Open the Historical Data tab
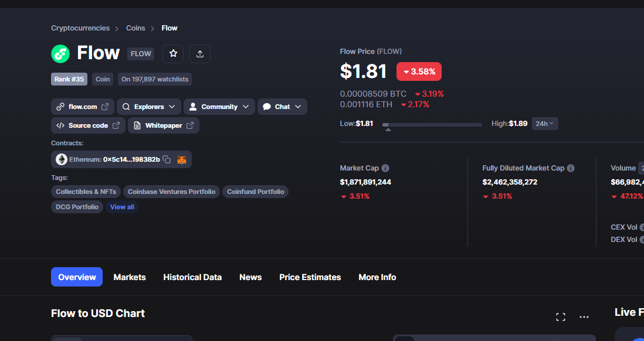Viewport: 644px width, 341px height. click(x=192, y=277)
